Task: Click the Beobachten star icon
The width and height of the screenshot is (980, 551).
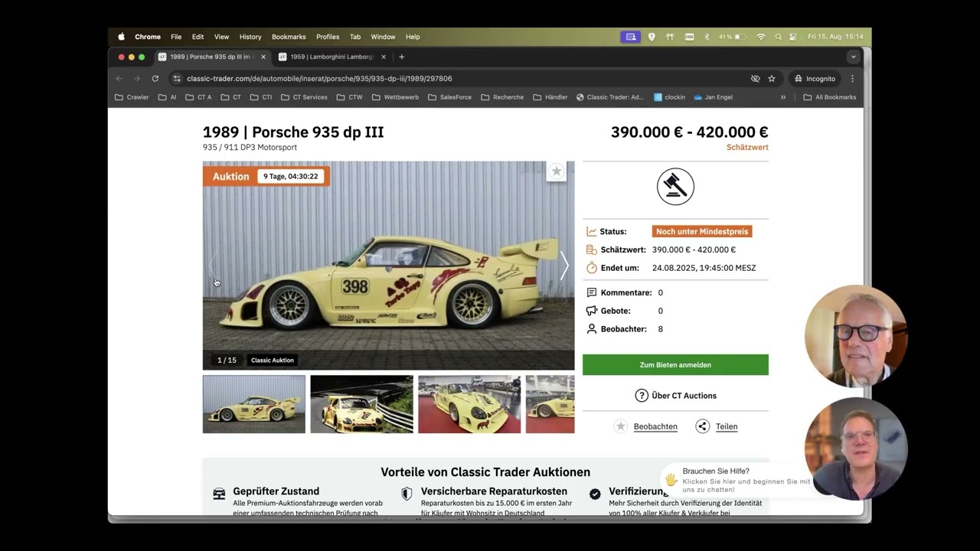Action: pos(621,426)
